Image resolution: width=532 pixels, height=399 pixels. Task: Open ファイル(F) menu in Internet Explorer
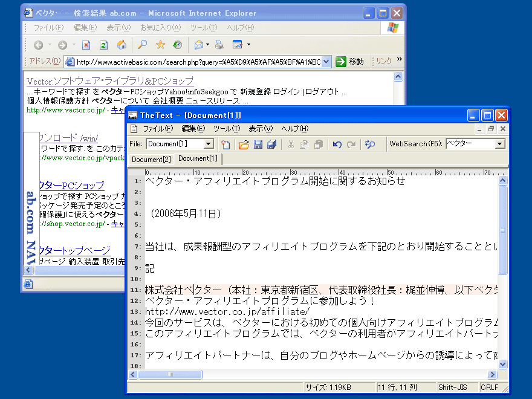coord(48,28)
